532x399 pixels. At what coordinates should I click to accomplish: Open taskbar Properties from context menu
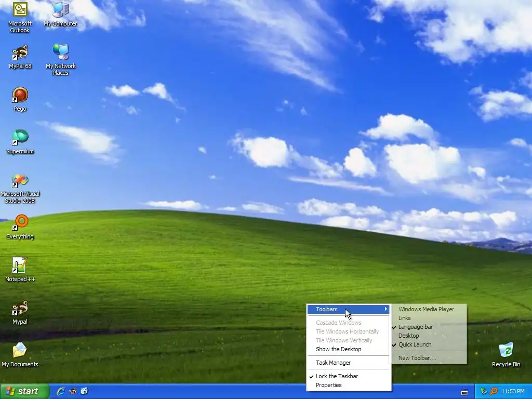point(348,385)
